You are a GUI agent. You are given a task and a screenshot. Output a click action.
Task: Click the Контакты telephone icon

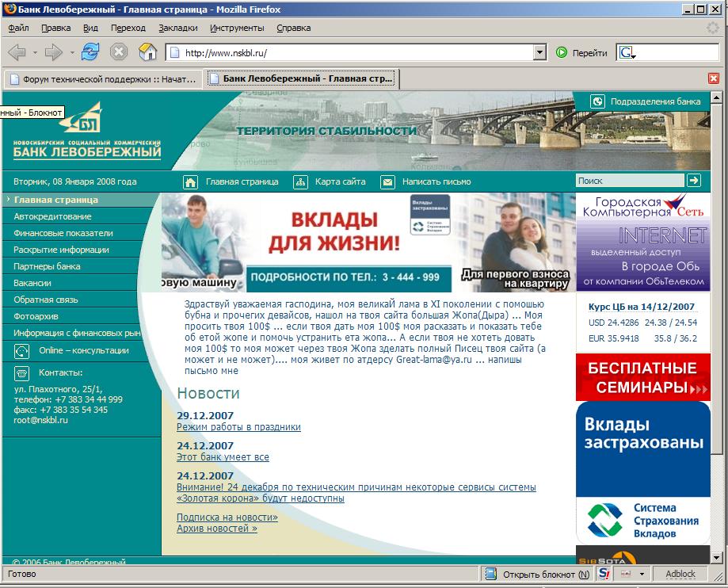(22, 373)
